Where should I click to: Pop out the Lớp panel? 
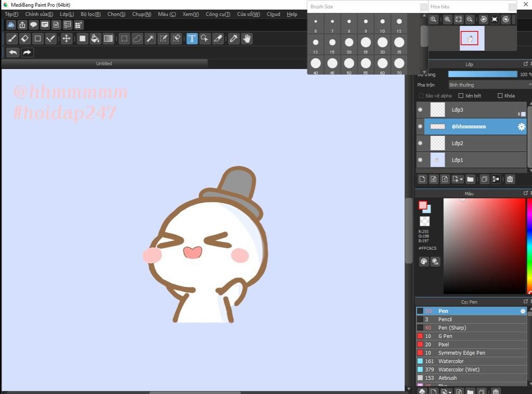526,64
